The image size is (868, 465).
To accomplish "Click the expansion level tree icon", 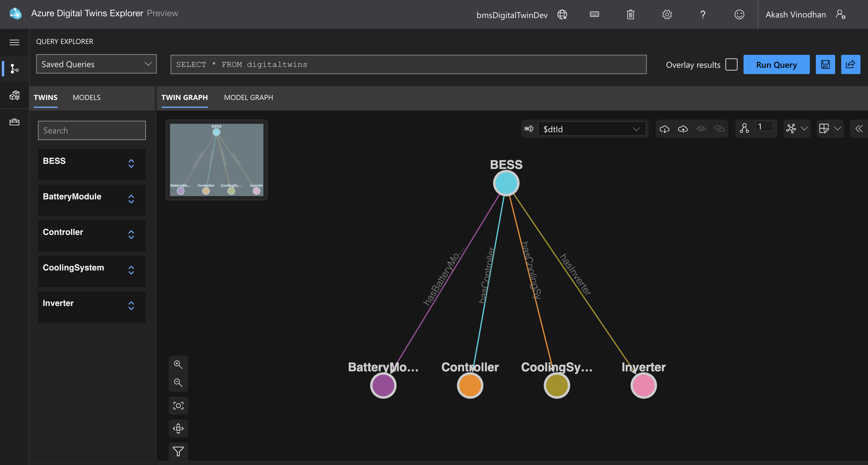I will click(x=744, y=129).
